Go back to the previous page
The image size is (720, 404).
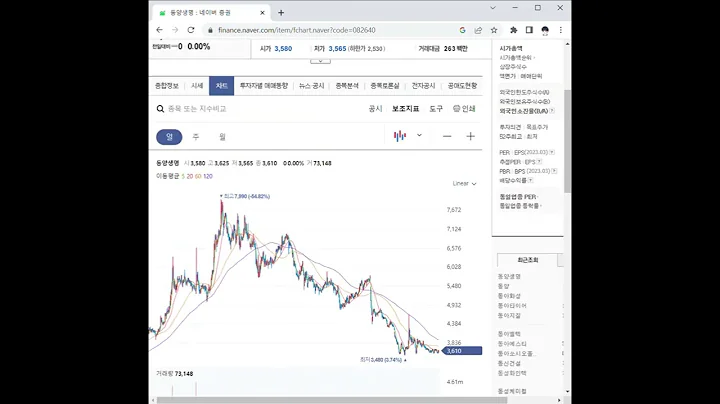click(x=159, y=30)
